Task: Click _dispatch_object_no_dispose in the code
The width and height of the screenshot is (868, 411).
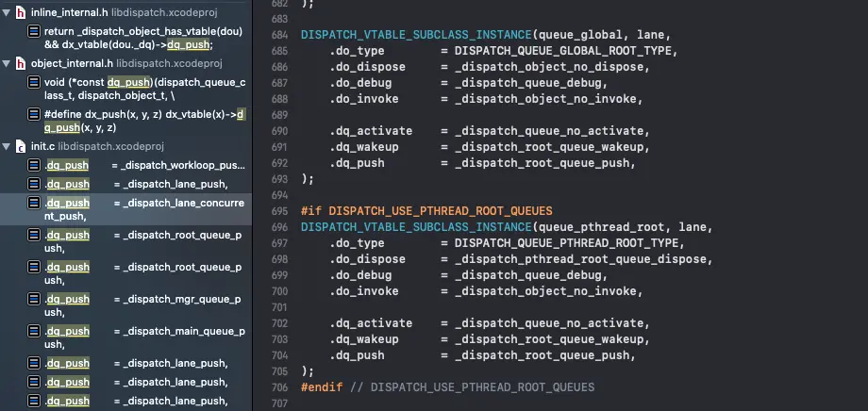Action: tap(548, 67)
